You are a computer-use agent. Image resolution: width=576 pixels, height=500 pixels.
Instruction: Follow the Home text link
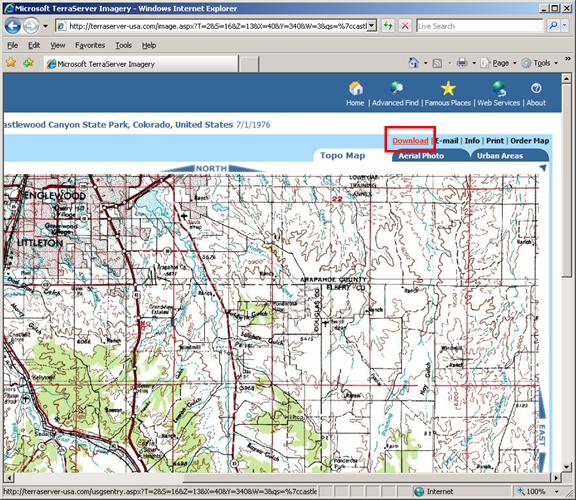[x=355, y=103]
